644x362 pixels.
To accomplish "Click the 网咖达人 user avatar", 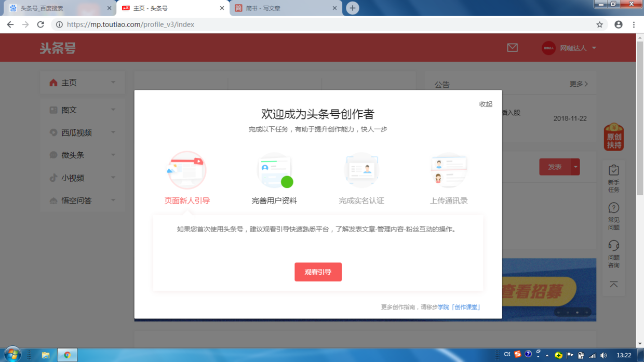I will (548, 48).
